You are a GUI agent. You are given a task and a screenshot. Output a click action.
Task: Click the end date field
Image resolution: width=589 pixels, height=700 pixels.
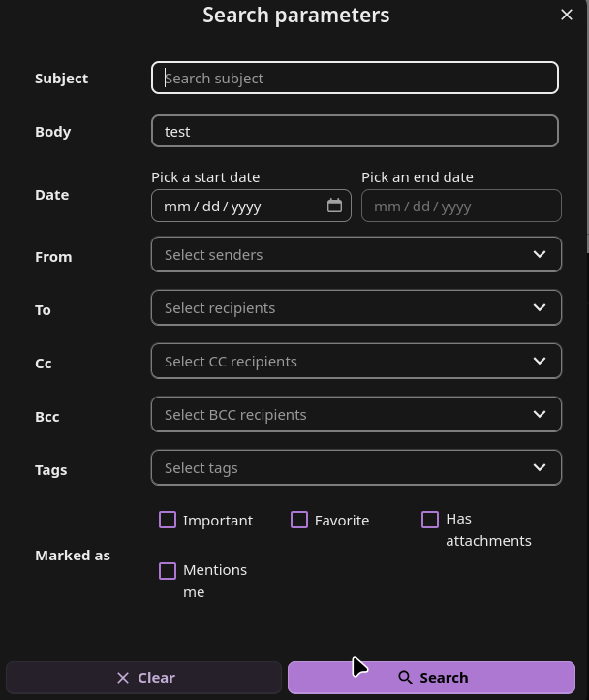click(461, 206)
